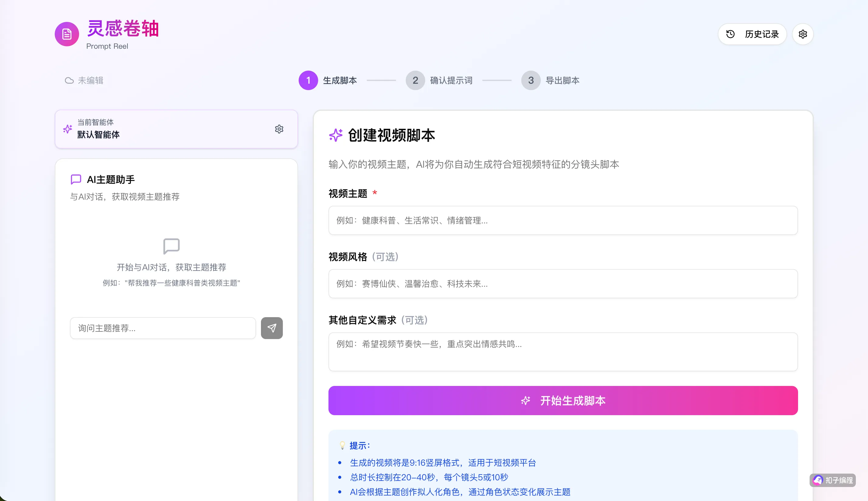Click into 视频风格 optional field
868x501 pixels.
pos(563,284)
